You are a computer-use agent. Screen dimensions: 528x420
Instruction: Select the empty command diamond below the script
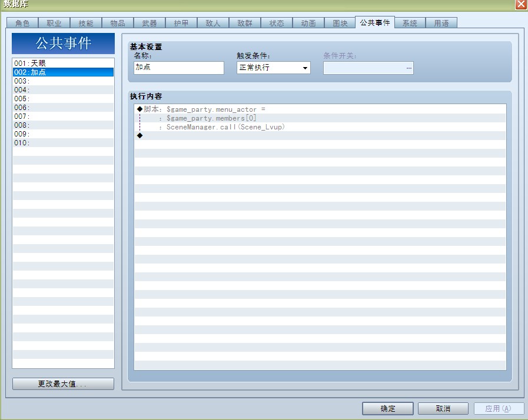(320, 136)
